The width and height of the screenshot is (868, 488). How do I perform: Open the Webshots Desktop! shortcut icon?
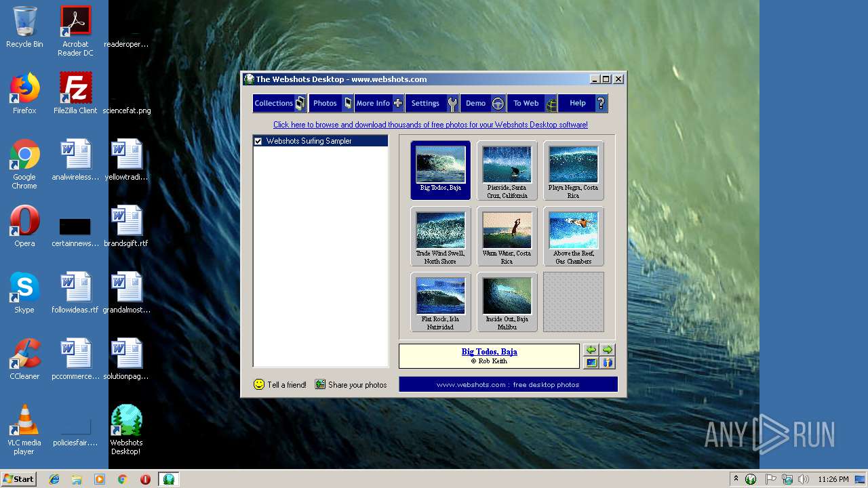pos(126,430)
